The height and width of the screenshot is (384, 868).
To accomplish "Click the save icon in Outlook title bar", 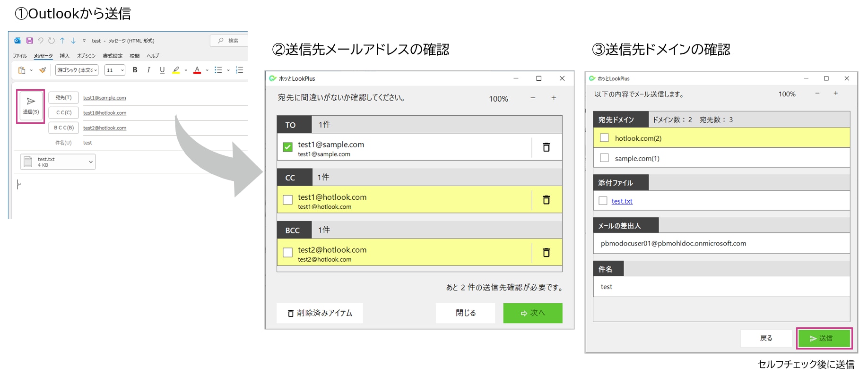I will 29,41.
